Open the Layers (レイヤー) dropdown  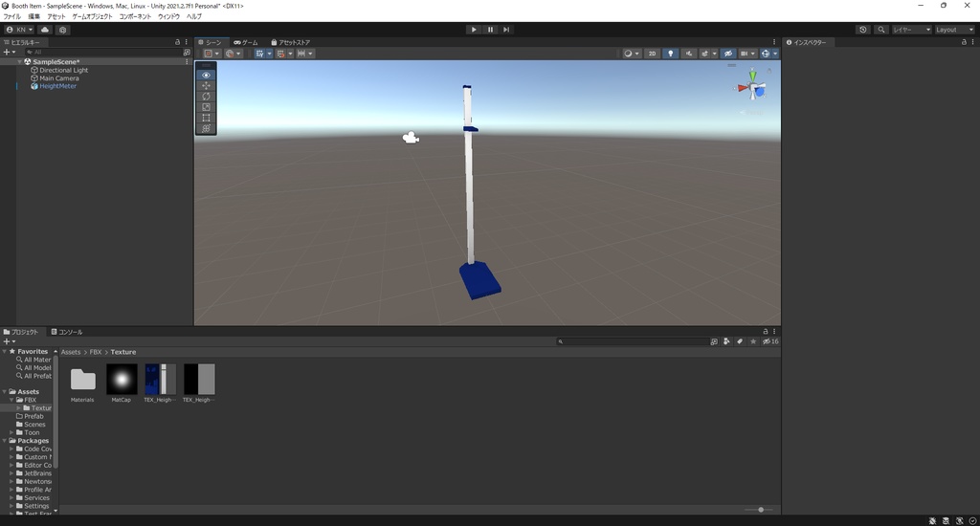[x=911, y=30]
